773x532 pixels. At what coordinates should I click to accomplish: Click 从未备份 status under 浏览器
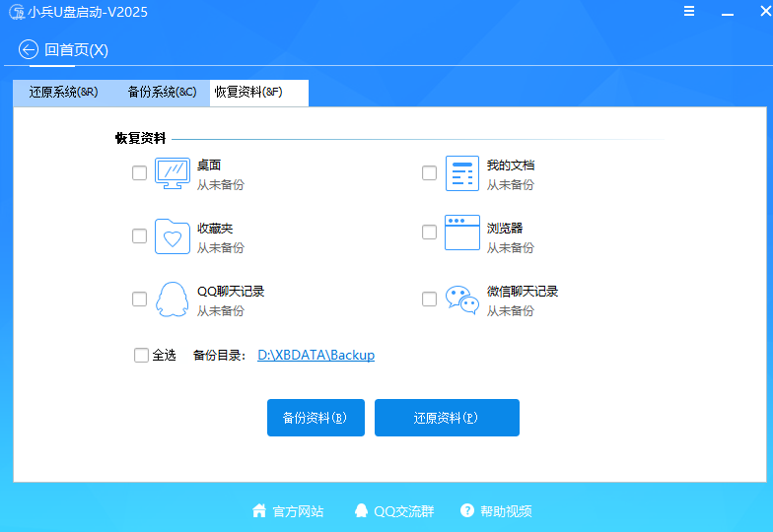[511, 248]
